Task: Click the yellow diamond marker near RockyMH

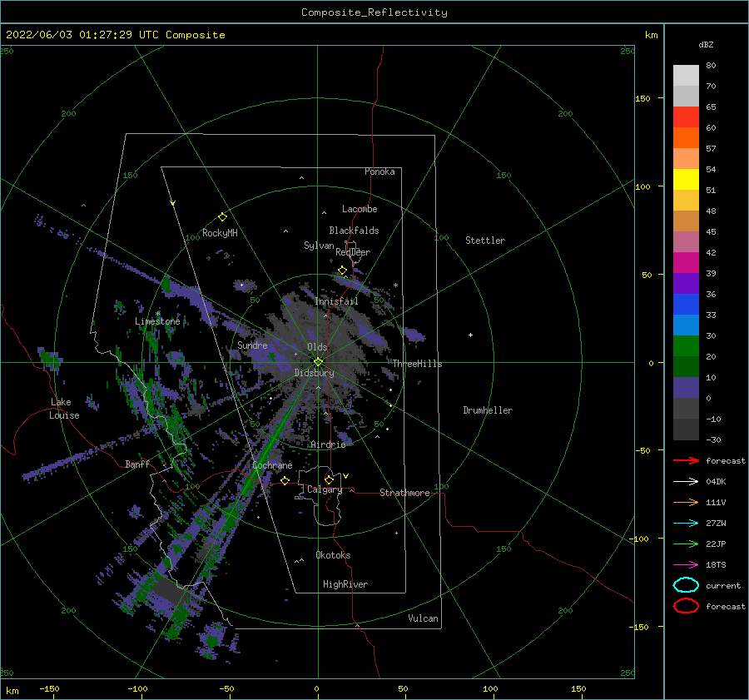Action: pyautogui.click(x=222, y=217)
